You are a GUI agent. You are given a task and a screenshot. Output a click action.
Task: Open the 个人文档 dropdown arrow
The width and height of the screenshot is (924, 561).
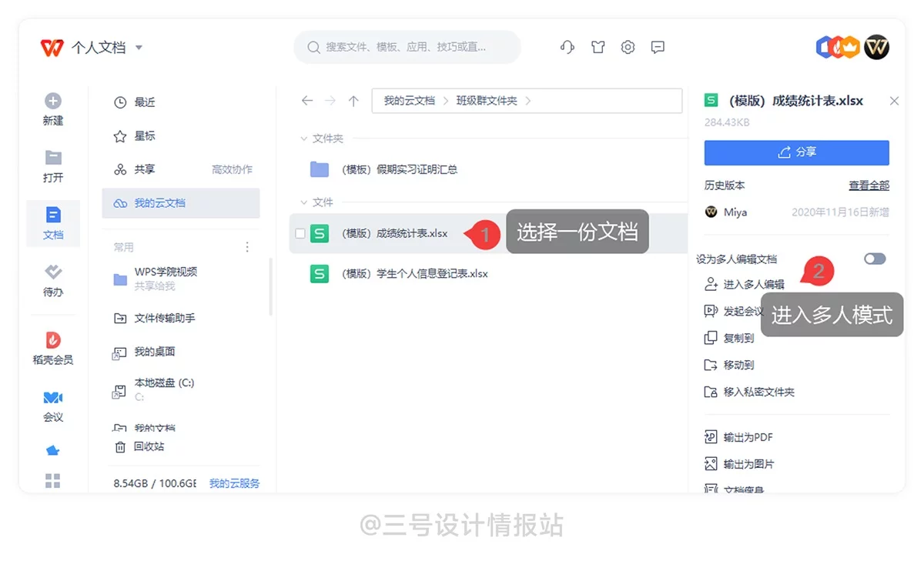(139, 47)
